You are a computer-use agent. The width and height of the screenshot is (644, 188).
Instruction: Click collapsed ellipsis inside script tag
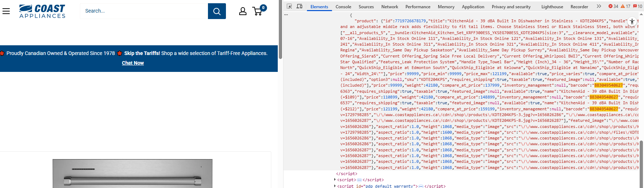[359, 180]
